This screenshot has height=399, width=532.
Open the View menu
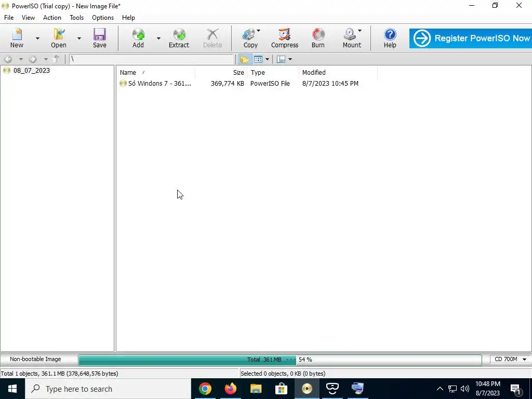point(28,18)
